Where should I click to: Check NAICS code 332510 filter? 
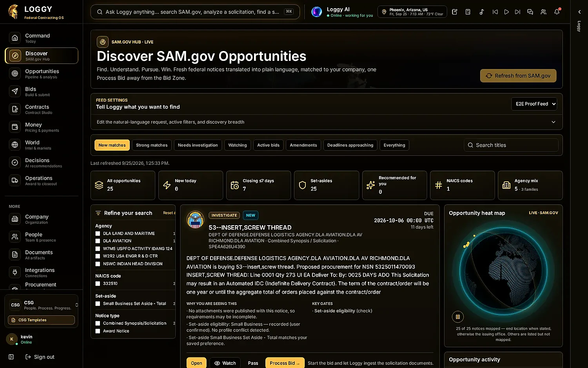point(98,283)
